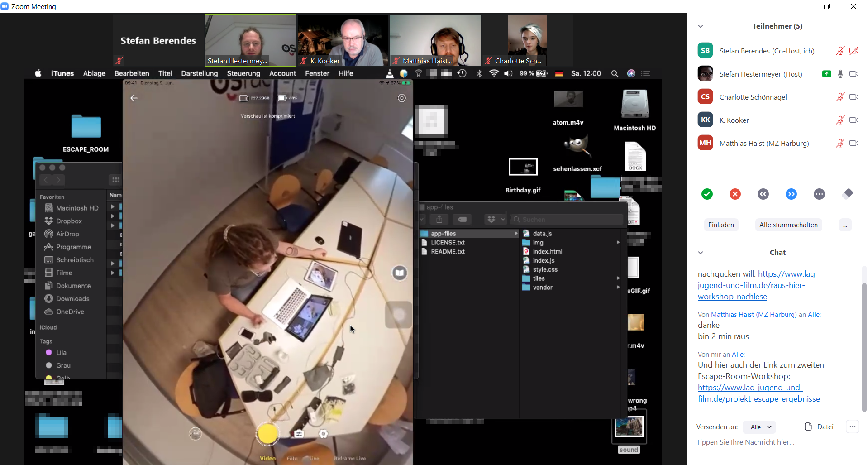Expand the img folder arrow in app-files
This screenshot has height=465, width=868.
[x=618, y=242]
